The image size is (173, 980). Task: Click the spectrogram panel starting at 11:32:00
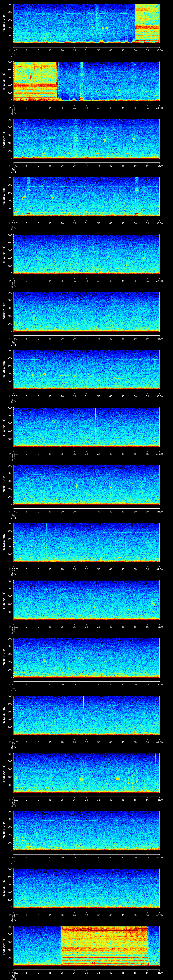point(86,196)
